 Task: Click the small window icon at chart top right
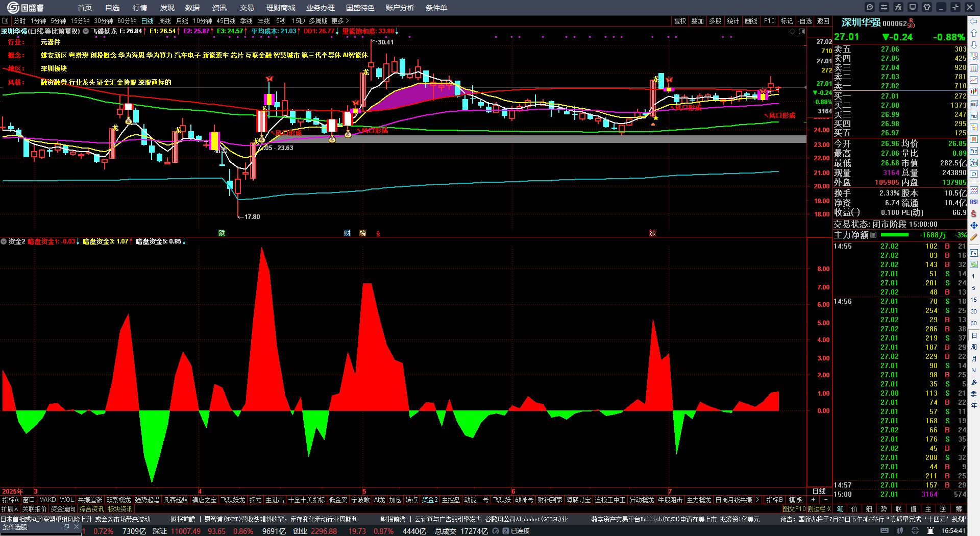[x=802, y=31]
